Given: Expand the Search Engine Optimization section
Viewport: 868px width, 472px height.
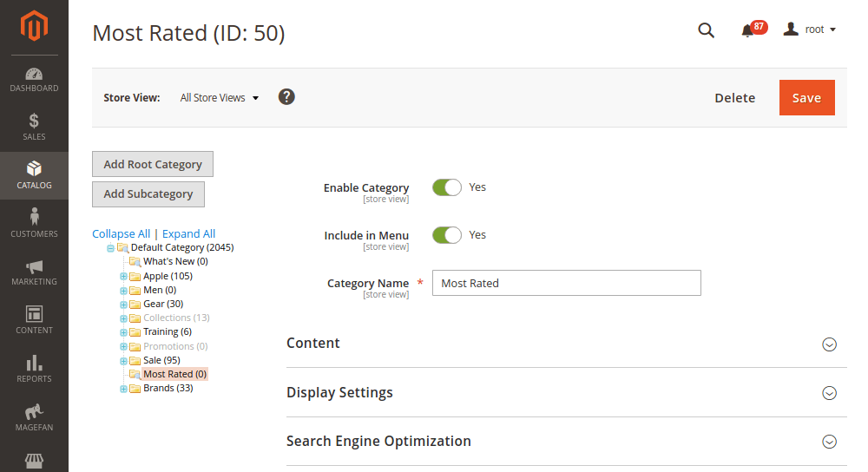Looking at the screenshot, I should pyautogui.click(x=829, y=442).
